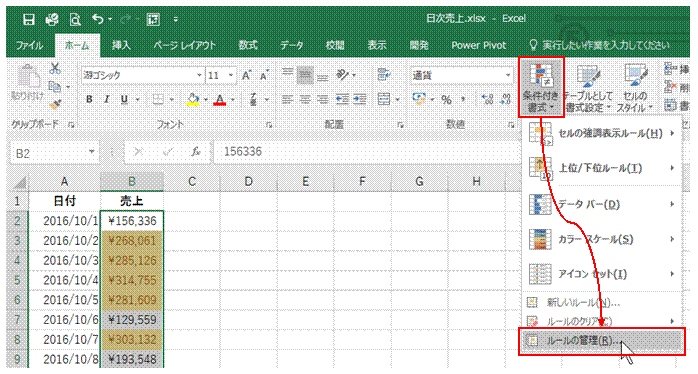
Task: Click the Undo arrow icon
Action: click(98, 19)
